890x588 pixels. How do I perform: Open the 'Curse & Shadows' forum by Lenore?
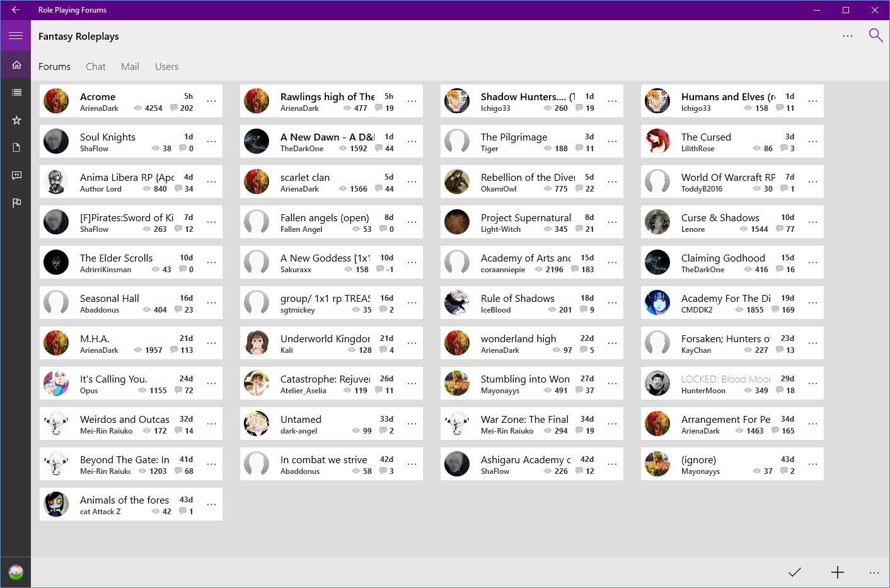point(720,217)
